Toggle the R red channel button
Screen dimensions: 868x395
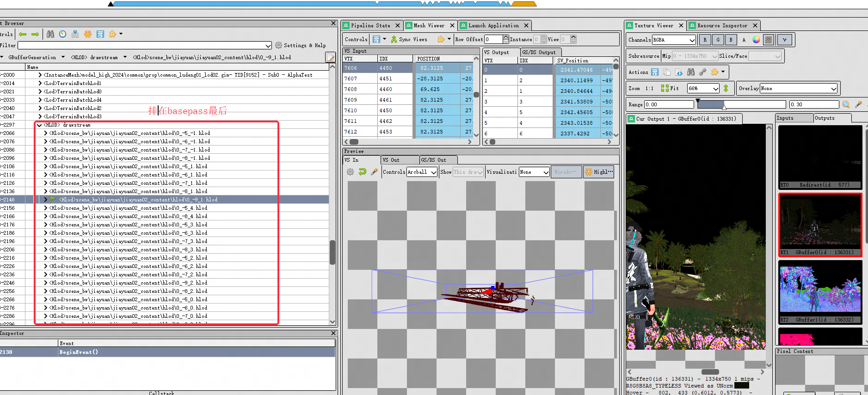[x=705, y=40]
